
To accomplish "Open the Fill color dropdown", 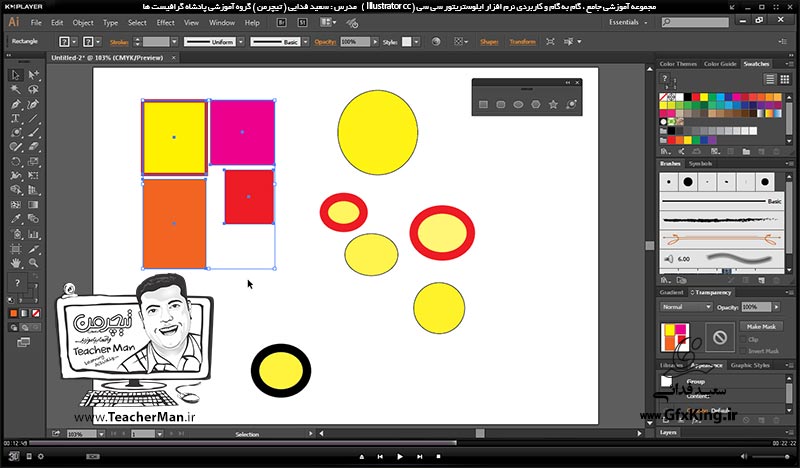I will (74, 42).
